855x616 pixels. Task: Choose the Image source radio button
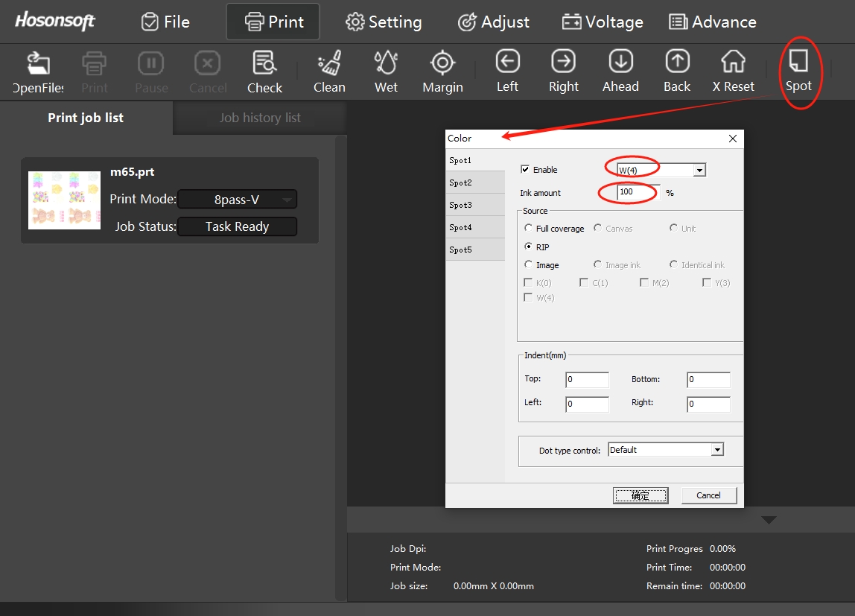pyautogui.click(x=529, y=265)
